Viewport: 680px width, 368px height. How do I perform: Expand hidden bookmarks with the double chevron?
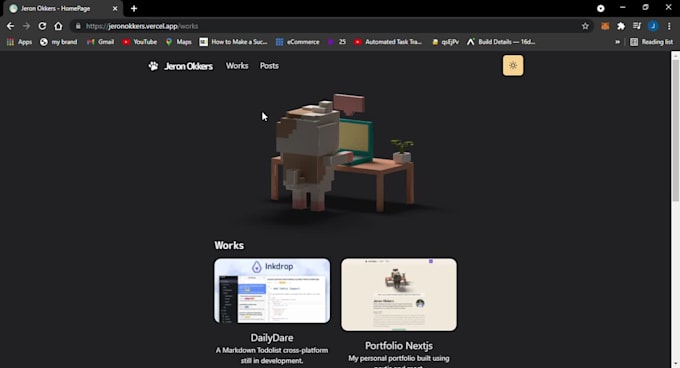(x=618, y=42)
